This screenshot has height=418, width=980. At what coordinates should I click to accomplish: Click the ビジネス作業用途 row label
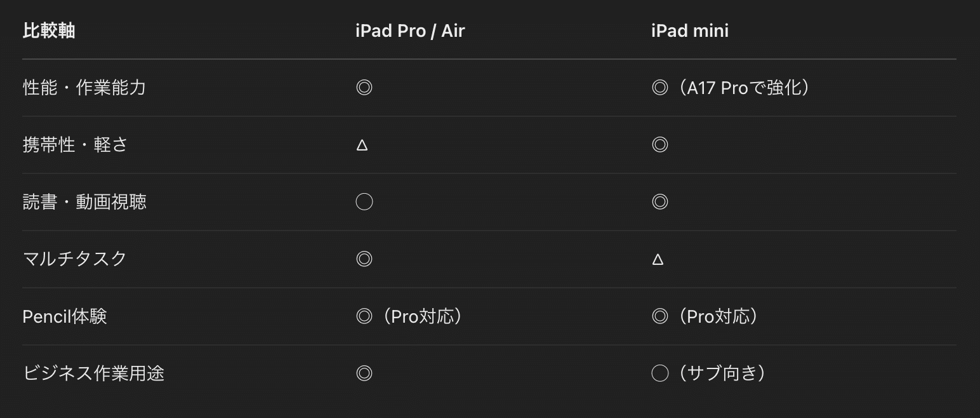93,374
